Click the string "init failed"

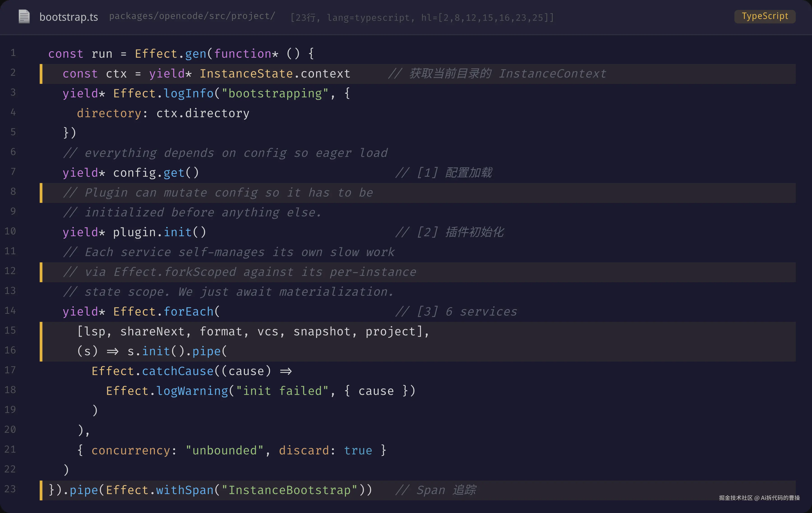pos(282,391)
